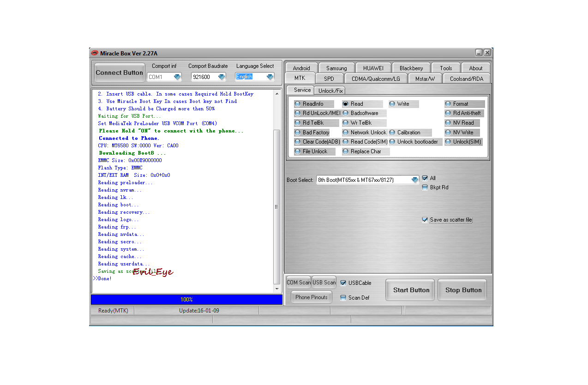The height and width of the screenshot is (385, 588).
Task: Enable the Scan Def checkbox
Action: point(343,298)
